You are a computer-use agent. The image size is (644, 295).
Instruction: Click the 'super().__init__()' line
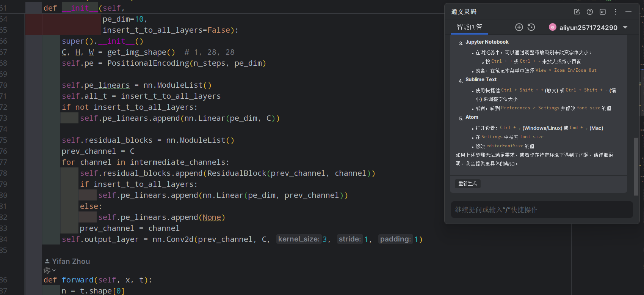[x=103, y=41]
